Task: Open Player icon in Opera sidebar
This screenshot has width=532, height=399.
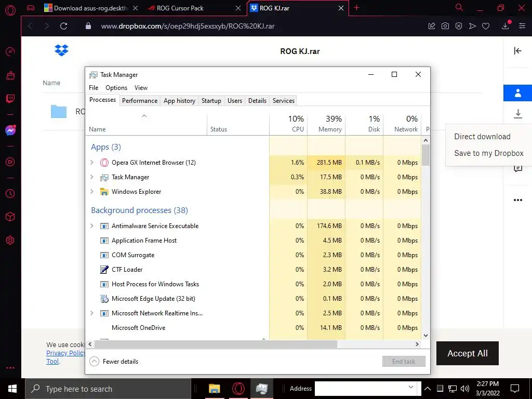Action: click(10, 162)
